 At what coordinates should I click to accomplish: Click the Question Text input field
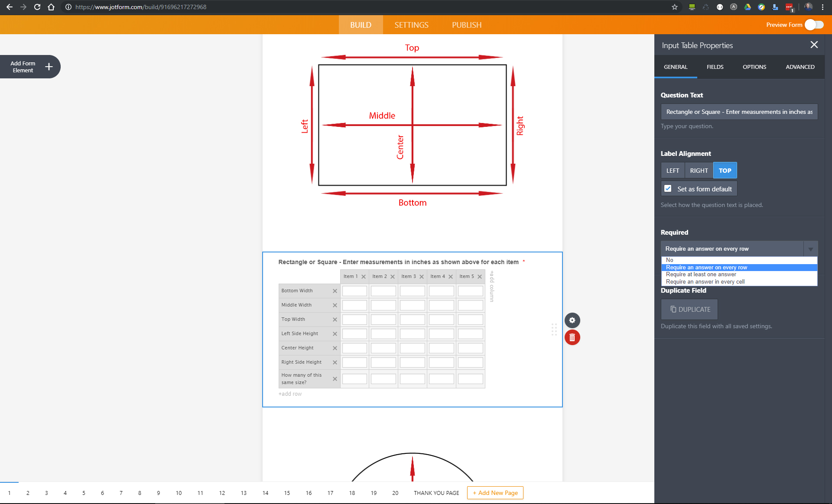(739, 112)
